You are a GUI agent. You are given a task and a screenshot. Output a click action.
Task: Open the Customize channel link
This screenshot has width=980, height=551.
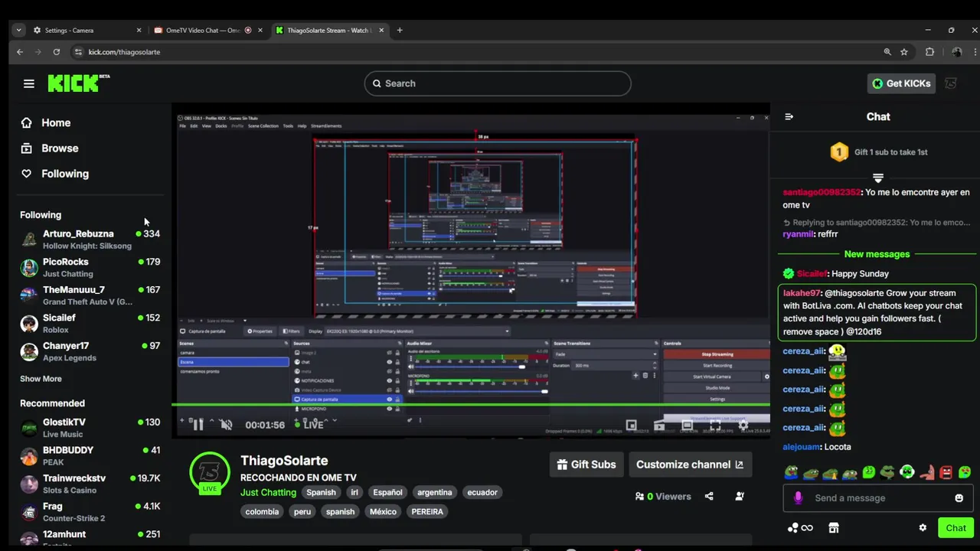click(x=690, y=465)
